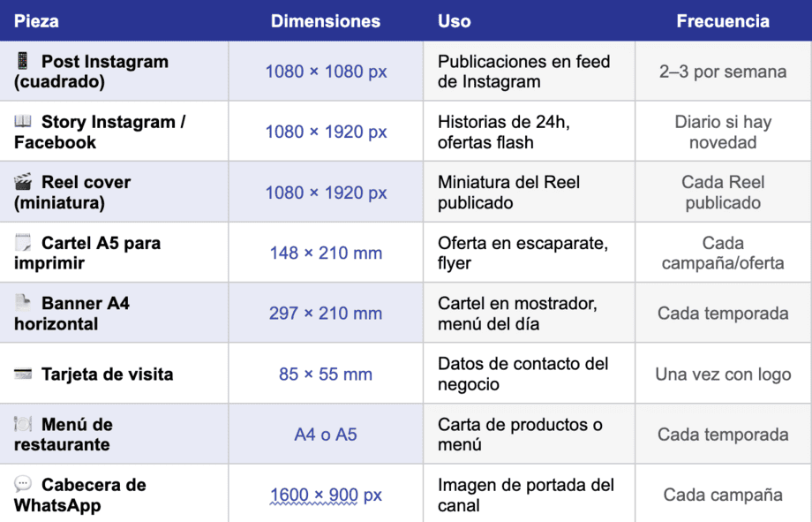Click the Historias de 24h, ofertas flash cell
Screen dimensions: 812x522
pos(529,131)
